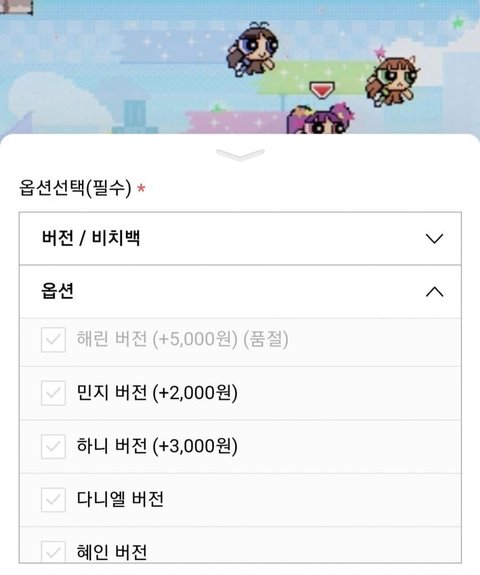Click the 옵션 header label
480x575 pixels.
point(58,291)
